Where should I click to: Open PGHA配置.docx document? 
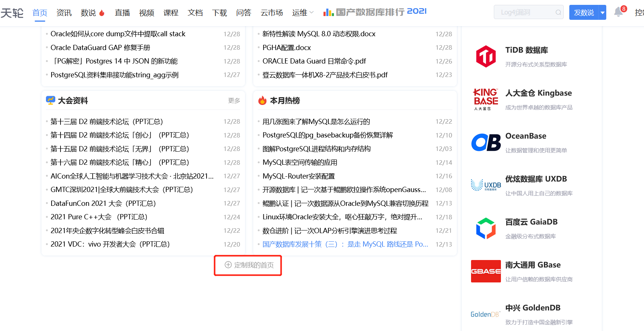(x=287, y=47)
